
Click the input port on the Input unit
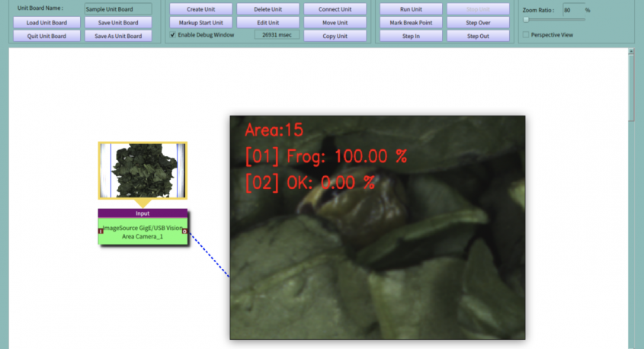pyautogui.click(x=101, y=230)
